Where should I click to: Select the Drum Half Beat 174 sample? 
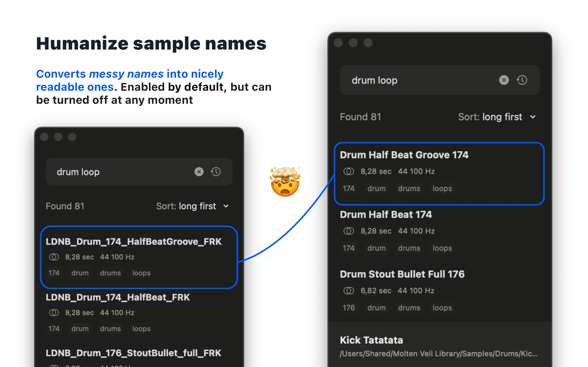point(386,214)
